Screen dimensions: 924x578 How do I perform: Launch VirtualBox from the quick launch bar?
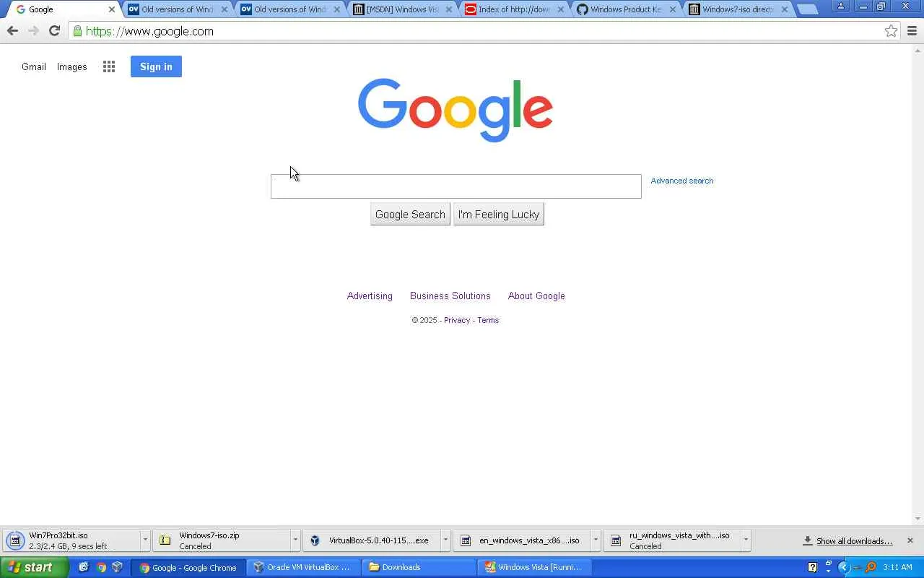tap(117, 567)
